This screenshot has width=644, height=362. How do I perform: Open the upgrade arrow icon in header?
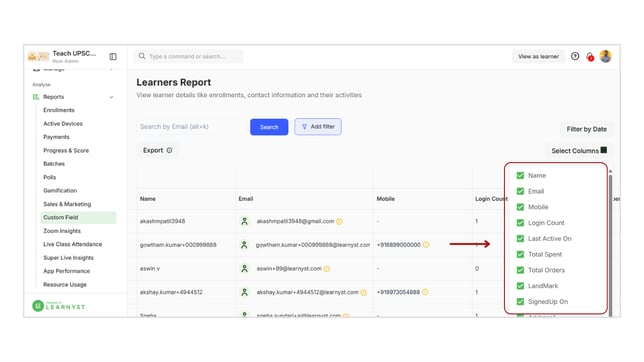575,56
